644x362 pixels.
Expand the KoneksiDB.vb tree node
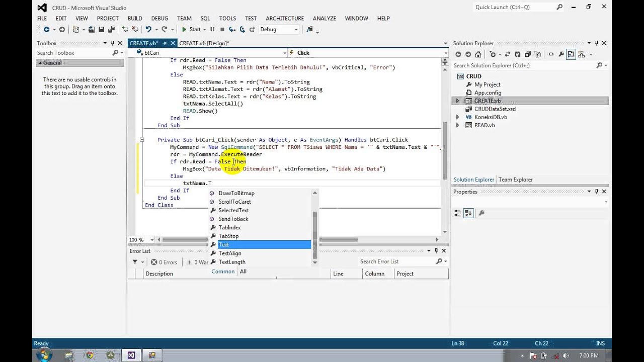[x=457, y=117]
